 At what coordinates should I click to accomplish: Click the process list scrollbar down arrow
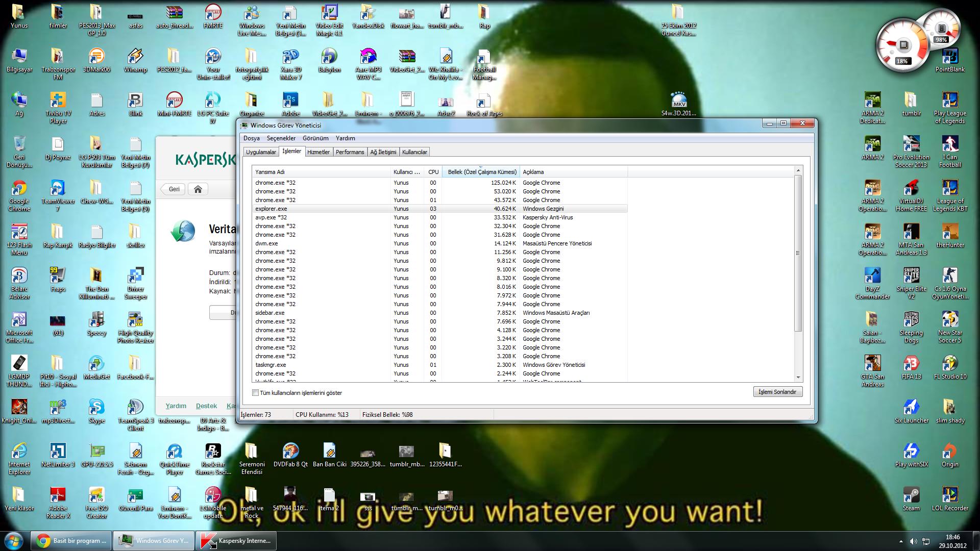[798, 378]
